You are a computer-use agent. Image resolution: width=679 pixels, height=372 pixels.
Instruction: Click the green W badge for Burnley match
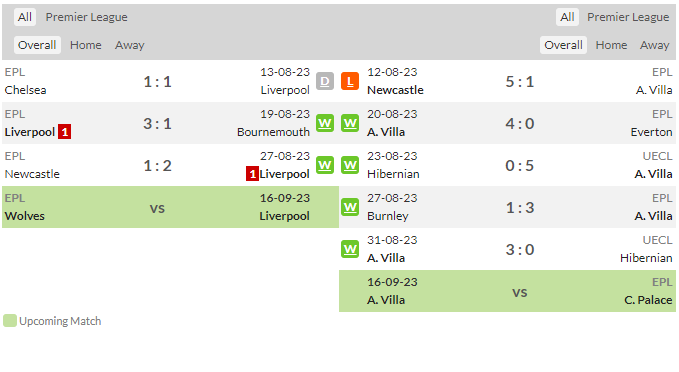(350, 207)
